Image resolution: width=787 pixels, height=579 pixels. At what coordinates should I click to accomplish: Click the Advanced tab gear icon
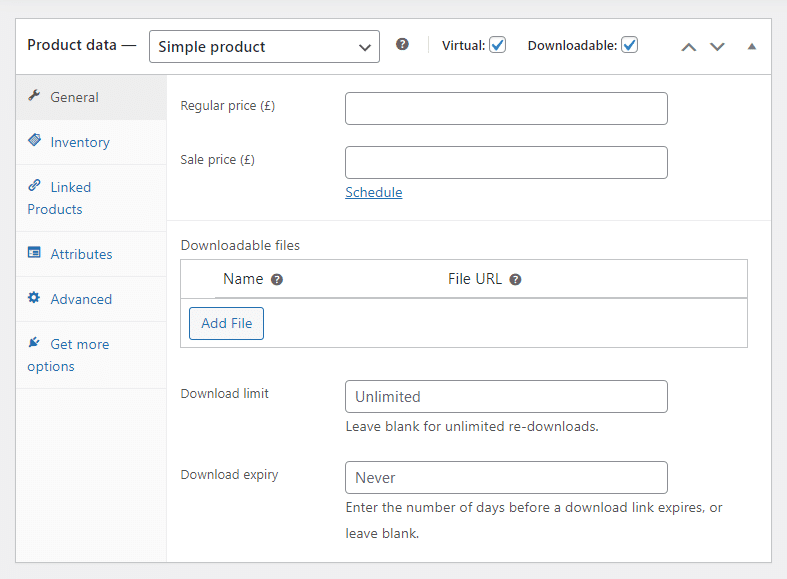(34, 298)
